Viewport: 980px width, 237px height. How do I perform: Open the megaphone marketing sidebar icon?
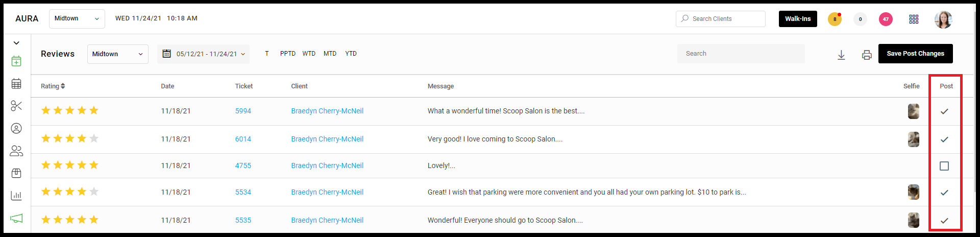pyautogui.click(x=16, y=218)
